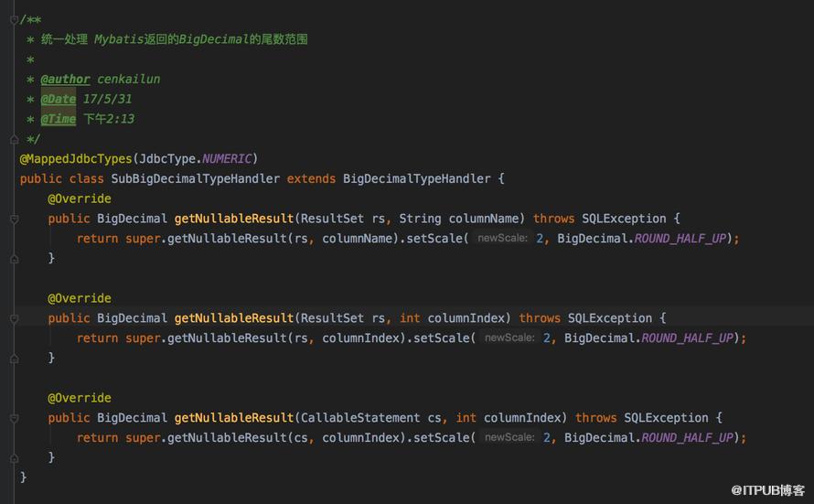Click the word Mybatis in the comment

click(x=119, y=39)
